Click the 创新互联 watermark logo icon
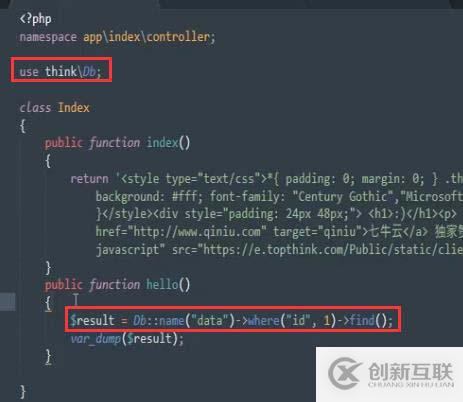463x402 pixels. (x=344, y=373)
